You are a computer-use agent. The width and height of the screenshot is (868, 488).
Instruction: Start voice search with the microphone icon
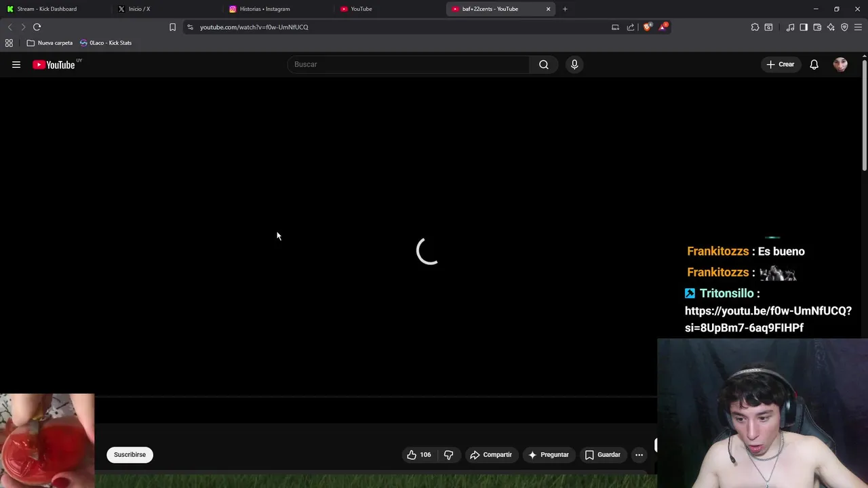pos(574,64)
